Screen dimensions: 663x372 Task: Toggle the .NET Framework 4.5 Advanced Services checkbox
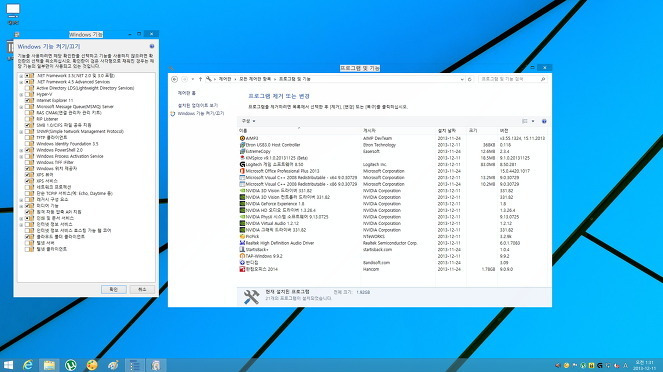pos(27,82)
